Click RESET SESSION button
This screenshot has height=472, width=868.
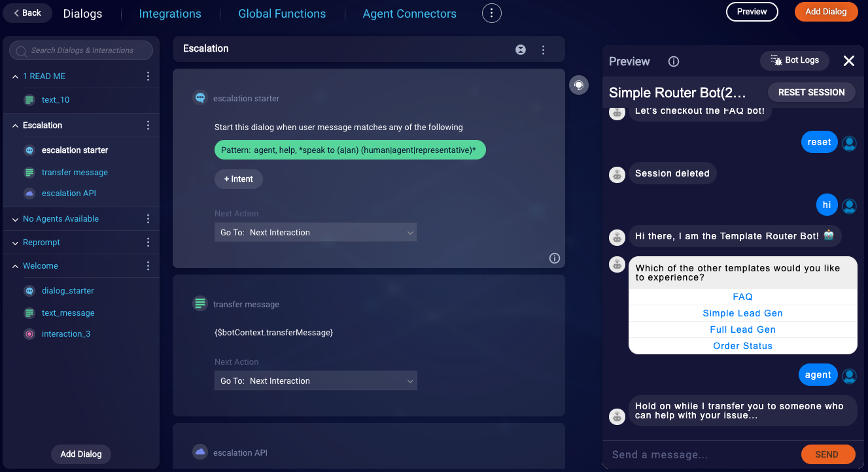[x=812, y=92]
